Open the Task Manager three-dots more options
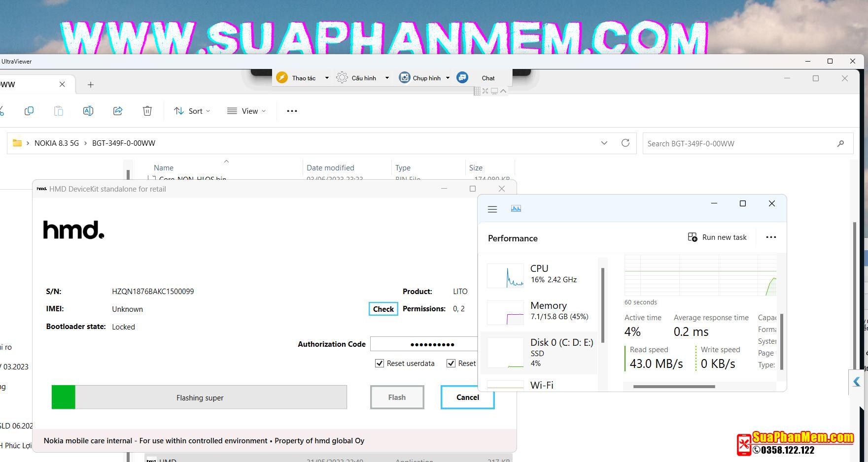Viewport: 868px width, 462px height. [771, 237]
